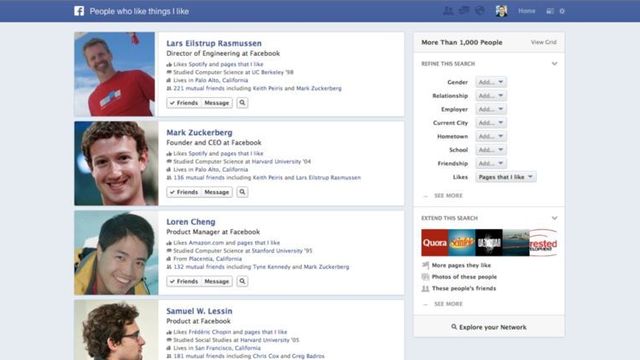640x360 pixels.
Task: Click the Photos of these people icon
Action: (x=425, y=277)
